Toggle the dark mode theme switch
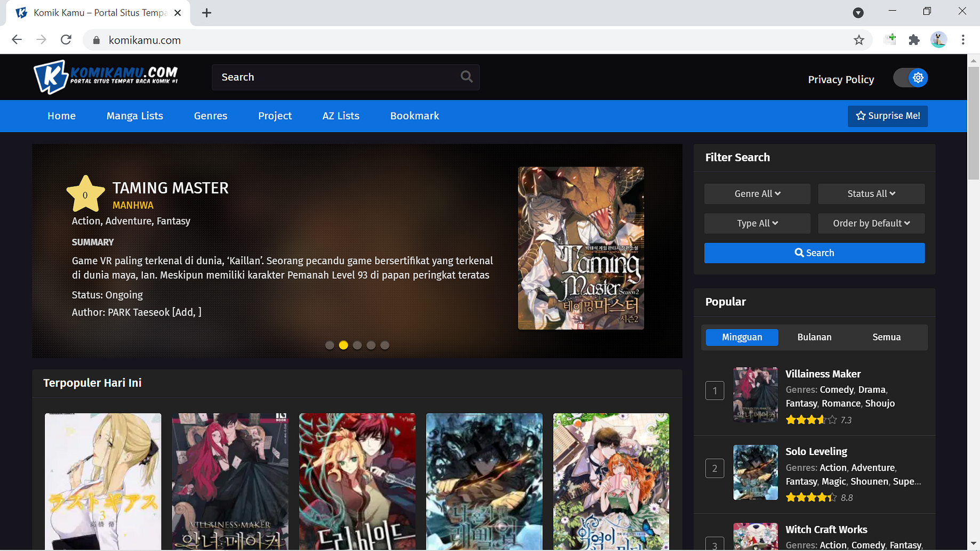The height and width of the screenshot is (551, 980). (911, 78)
